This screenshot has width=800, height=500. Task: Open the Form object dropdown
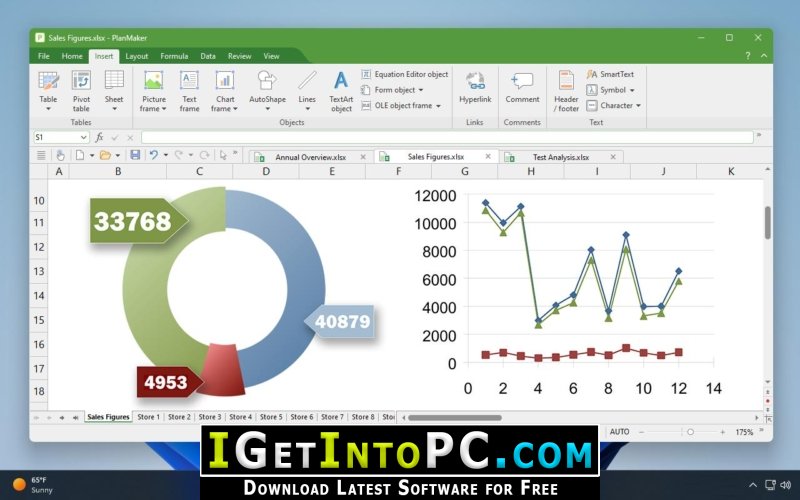click(421, 90)
